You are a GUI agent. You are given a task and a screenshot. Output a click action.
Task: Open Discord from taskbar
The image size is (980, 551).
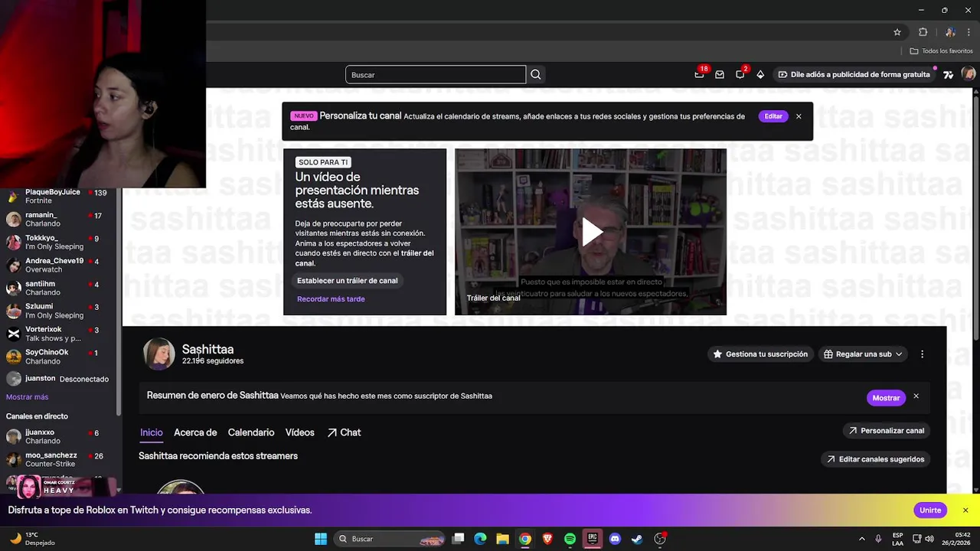click(615, 539)
